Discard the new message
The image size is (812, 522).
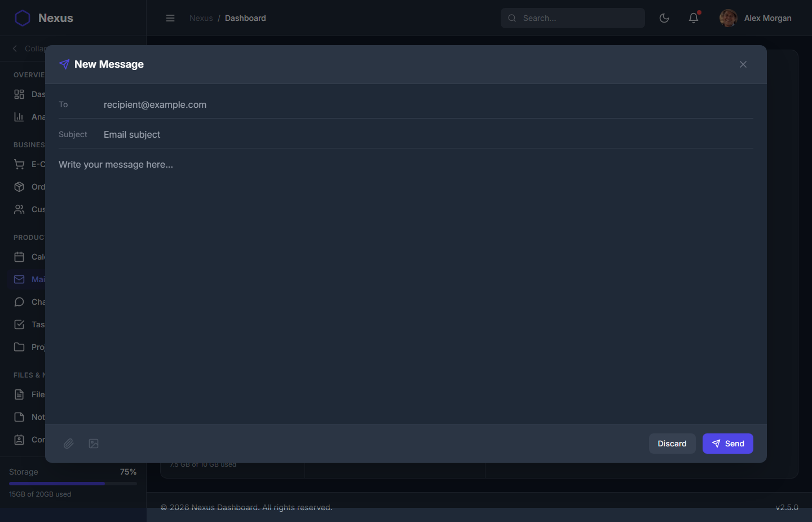[x=672, y=444]
